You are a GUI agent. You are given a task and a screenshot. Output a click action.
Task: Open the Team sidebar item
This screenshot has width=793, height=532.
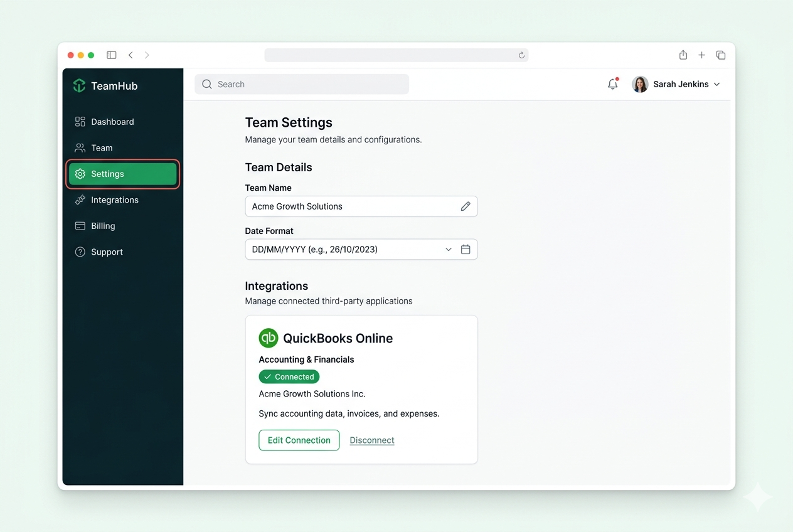click(123, 148)
